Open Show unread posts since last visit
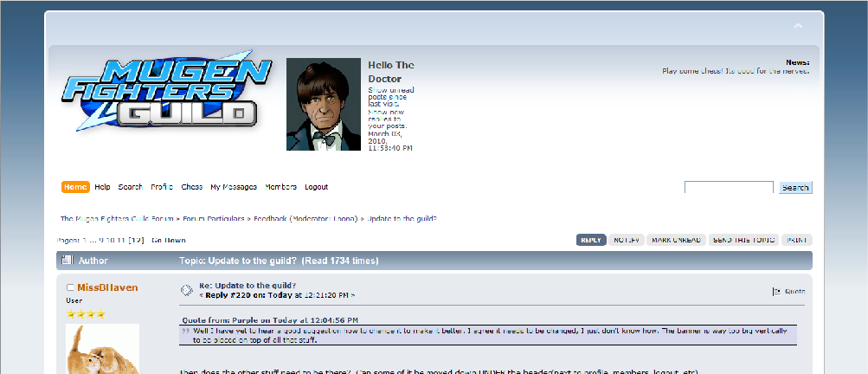 (x=391, y=96)
